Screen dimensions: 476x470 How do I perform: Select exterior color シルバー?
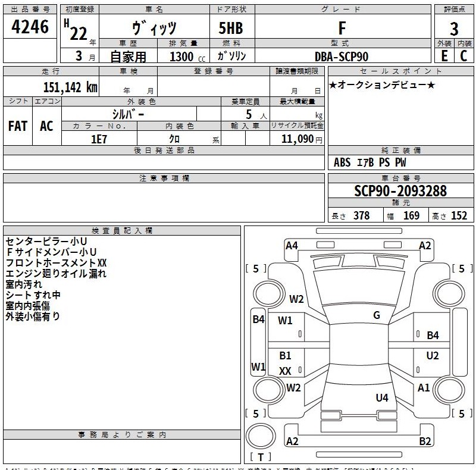point(128,114)
